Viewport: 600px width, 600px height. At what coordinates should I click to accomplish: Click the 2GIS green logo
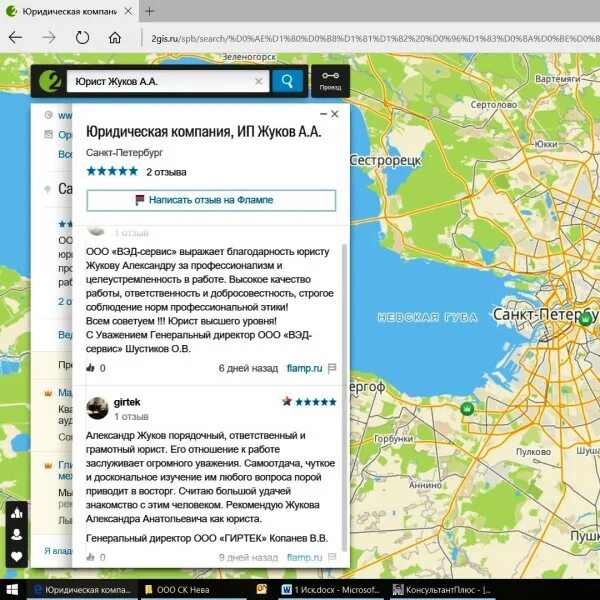pos(50,81)
